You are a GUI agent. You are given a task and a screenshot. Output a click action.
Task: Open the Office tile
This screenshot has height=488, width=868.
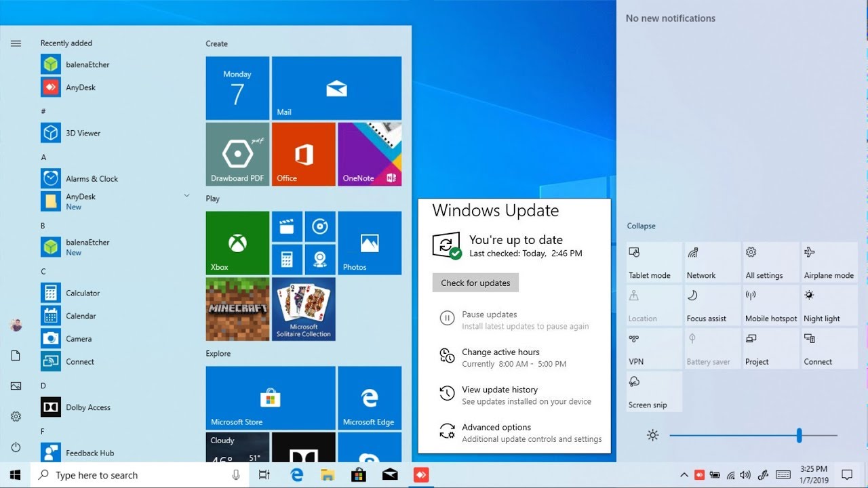[304, 154]
